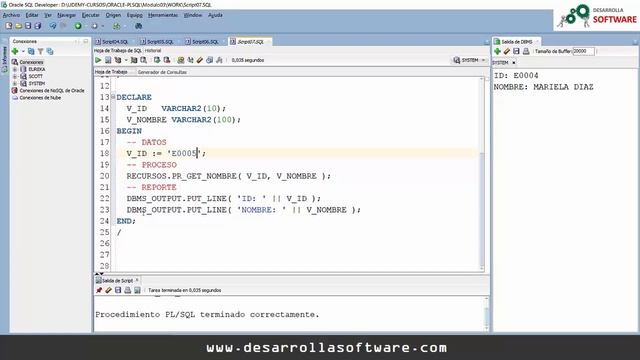
Task: Click the eraser icon in Salida de Script
Action: click(x=108, y=290)
